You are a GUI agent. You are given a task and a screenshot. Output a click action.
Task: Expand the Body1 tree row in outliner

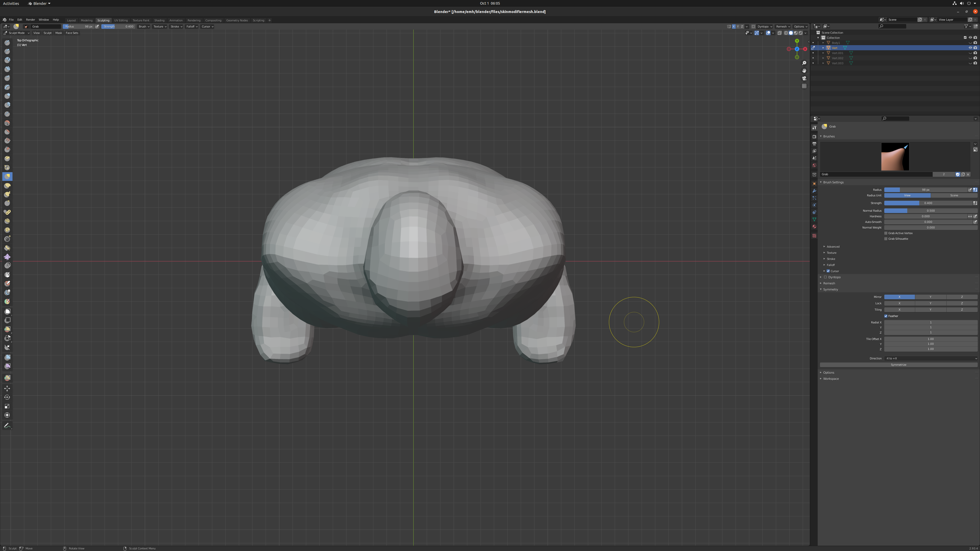pyautogui.click(x=823, y=43)
